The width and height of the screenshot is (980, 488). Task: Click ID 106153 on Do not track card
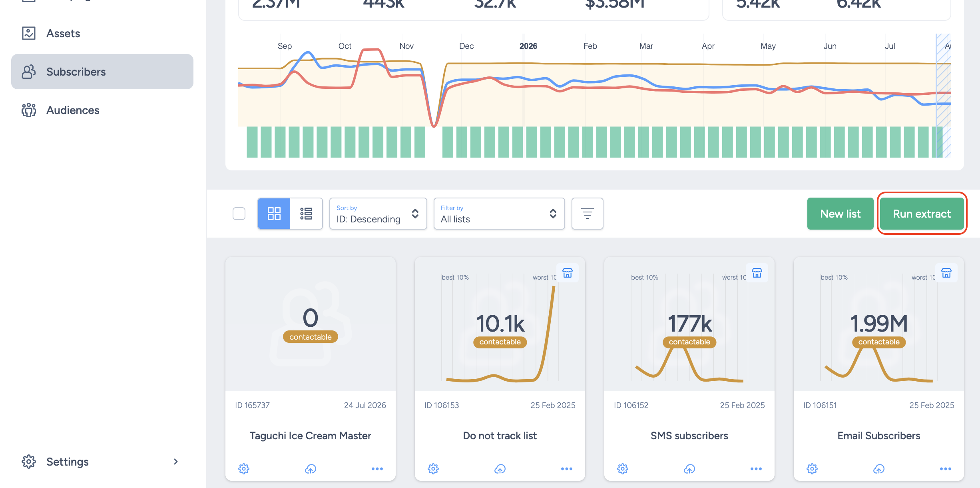[442, 405]
